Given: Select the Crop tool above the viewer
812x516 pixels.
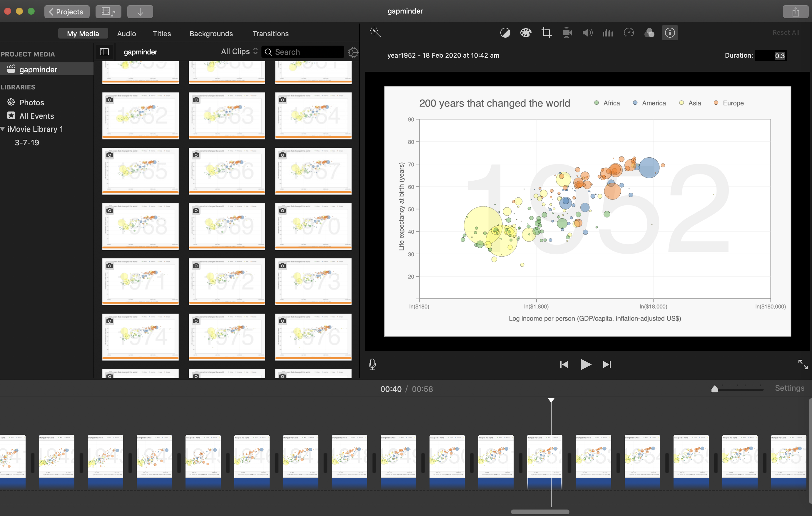Looking at the screenshot, I should tap(546, 32).
